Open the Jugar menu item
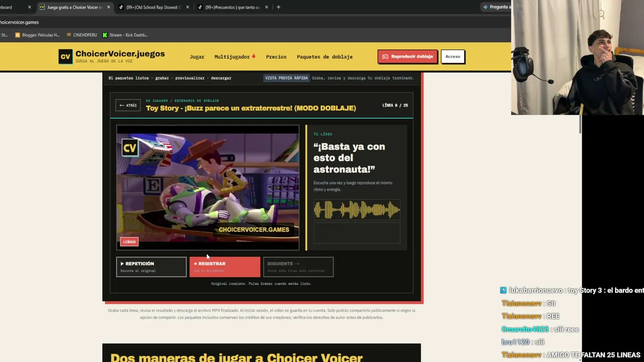This screenshot has width=644, height=362. (x=197, y=57)
